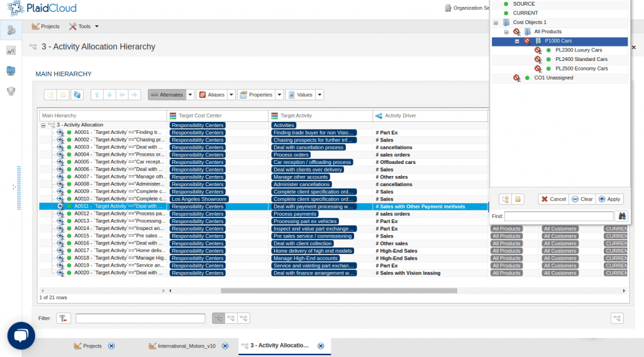This screenshot has width=644, height=357.
Task: Open the Values dropdown arrow
Action: click(x=319, y=95)
